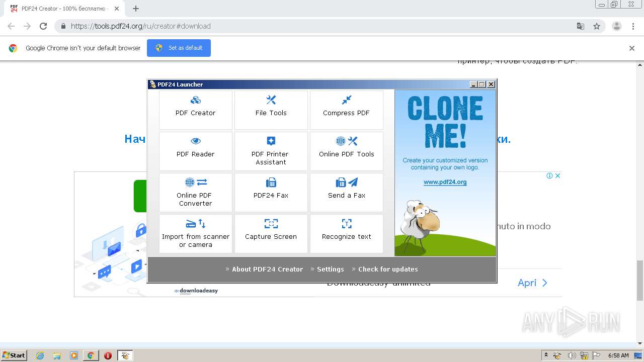
Task: Open the PDF24 Fax tile
Action: (x=271, y=193)
